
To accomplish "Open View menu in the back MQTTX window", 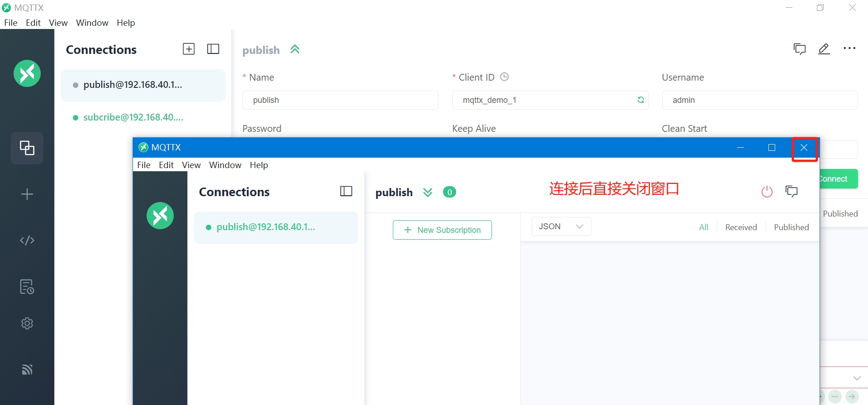I will tap(58, 23).
